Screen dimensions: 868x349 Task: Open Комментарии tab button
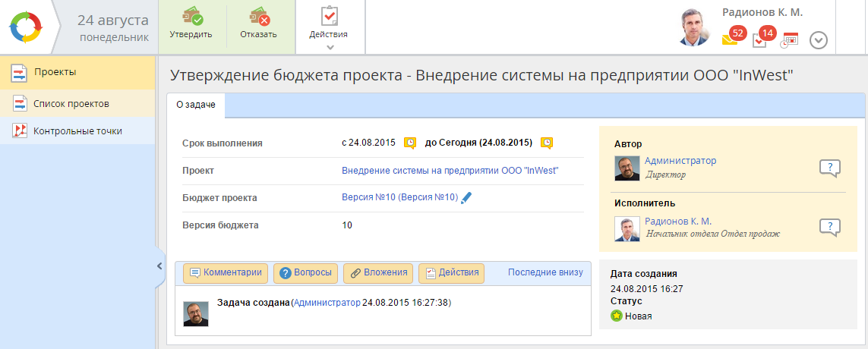click(x=226, y=272)
